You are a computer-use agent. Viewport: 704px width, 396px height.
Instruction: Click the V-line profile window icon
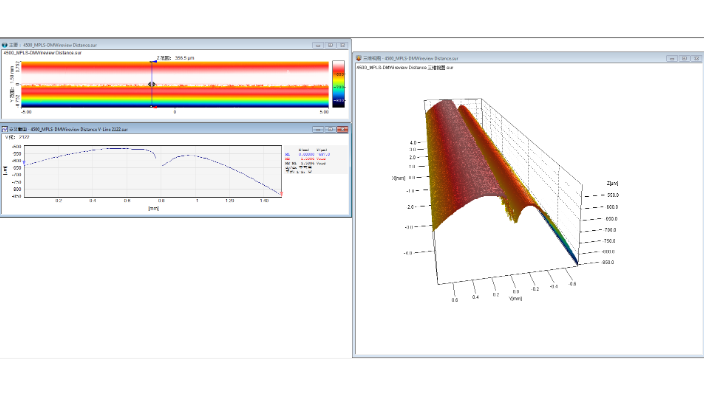click(4, 129)
